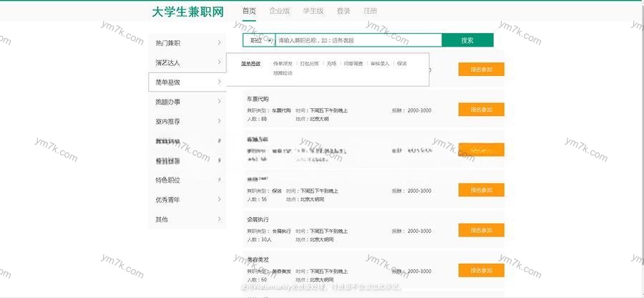The image size is (644, 298).
Task: Click the arrow icon beside 优秀青年
Action: pos(219,199)
